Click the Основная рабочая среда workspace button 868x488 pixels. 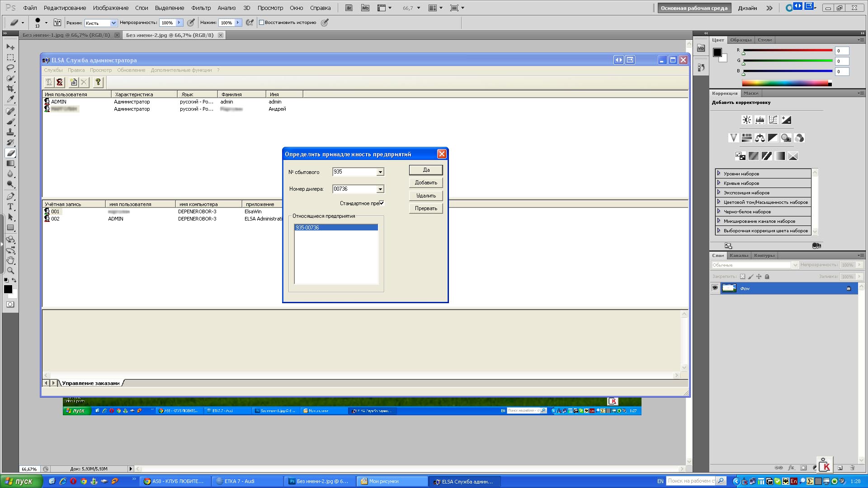(x=694, y=8)
